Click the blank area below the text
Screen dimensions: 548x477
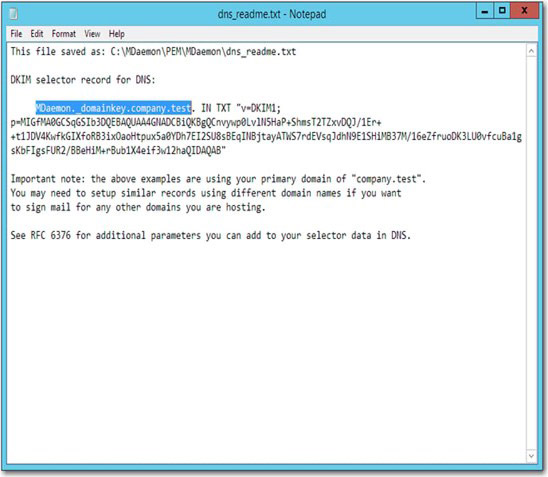click(266, 349)
